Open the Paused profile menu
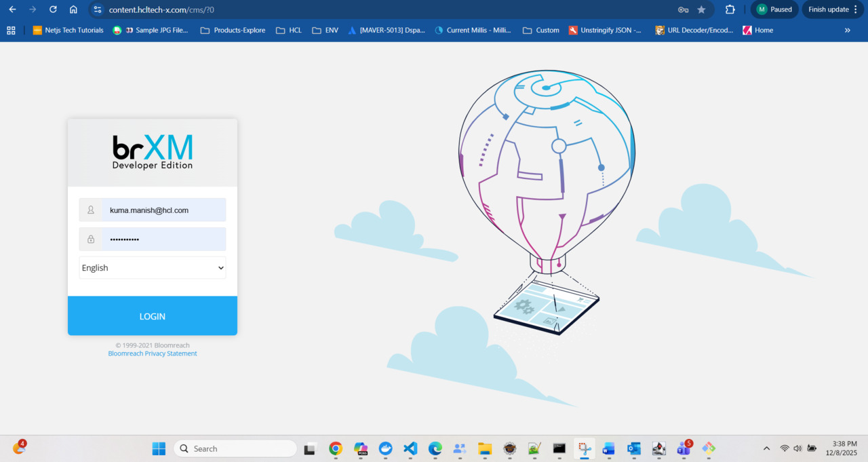868x462 pixels. coord(774,9)
